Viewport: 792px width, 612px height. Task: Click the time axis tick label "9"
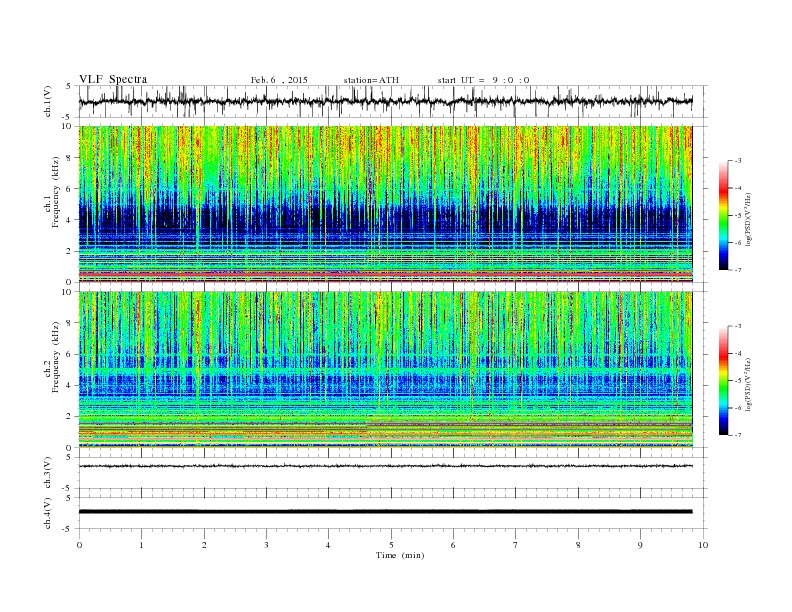(640, 545)
